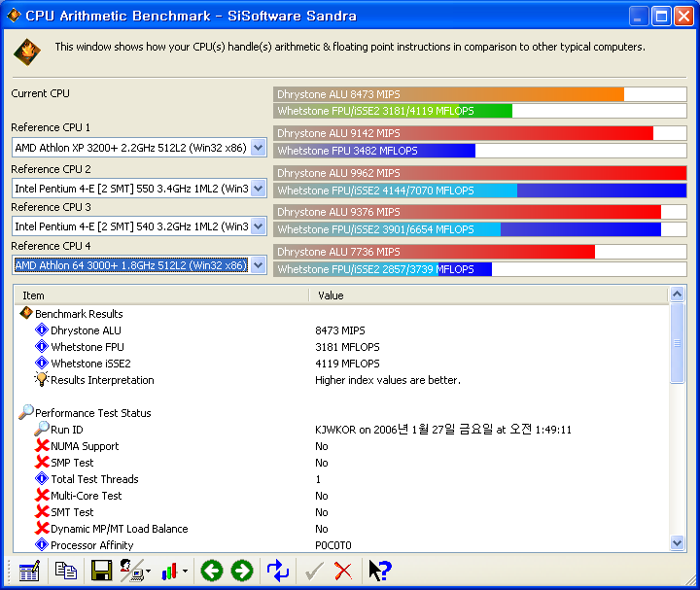Click the Results Interpretation lightbulb icon
The image size is (700, 590).
click(41, 379)
